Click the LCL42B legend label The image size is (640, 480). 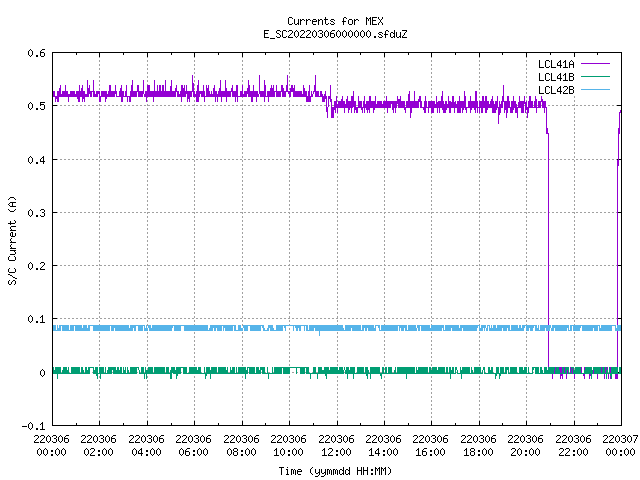pos(556,90)
